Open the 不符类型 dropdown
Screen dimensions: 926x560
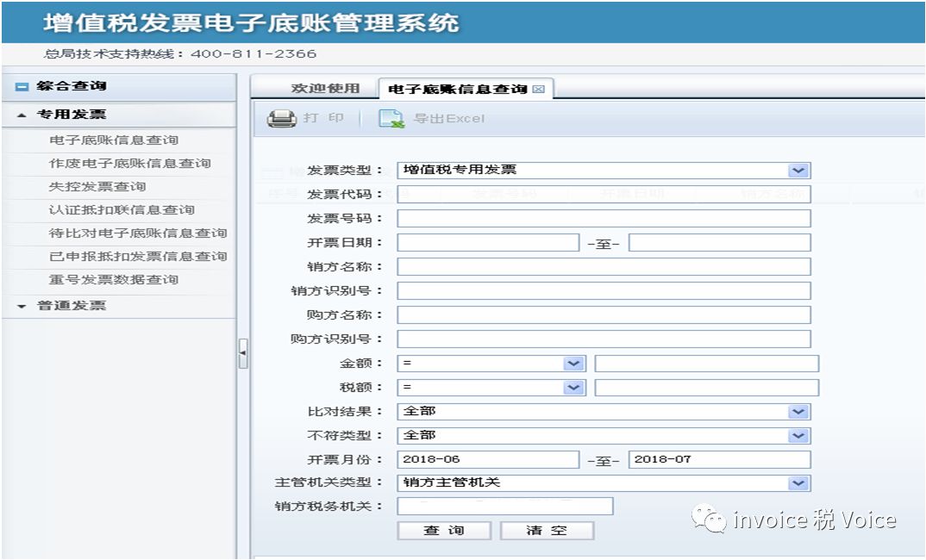click(x=798, y=436)
